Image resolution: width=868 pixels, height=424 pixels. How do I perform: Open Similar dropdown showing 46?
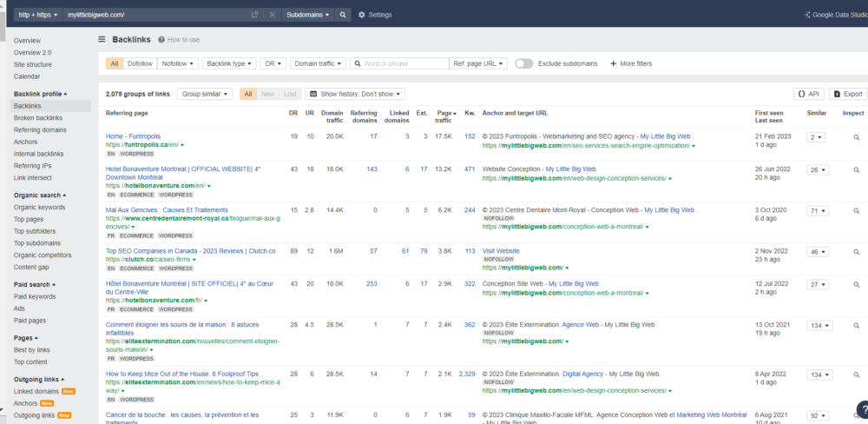click(818, 252)
